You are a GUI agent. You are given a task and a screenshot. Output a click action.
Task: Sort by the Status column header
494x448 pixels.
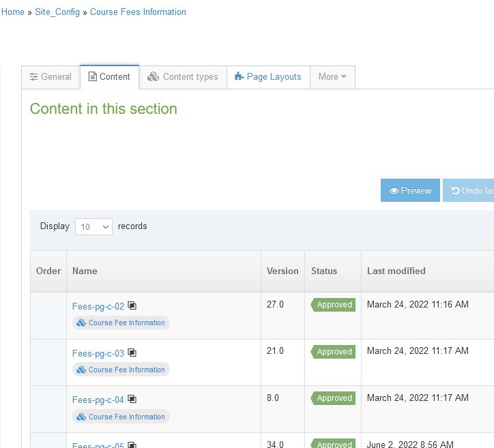[x=333, y=271]
